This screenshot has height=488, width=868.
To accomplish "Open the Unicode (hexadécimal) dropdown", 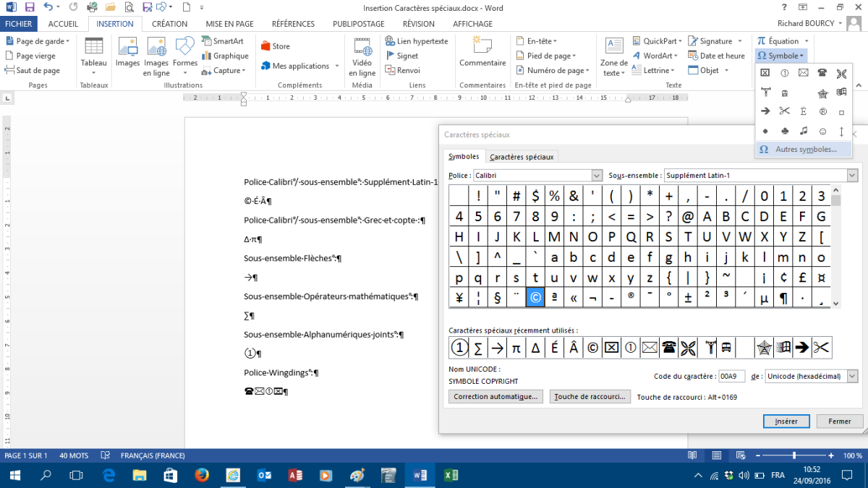I will [852, 376].
